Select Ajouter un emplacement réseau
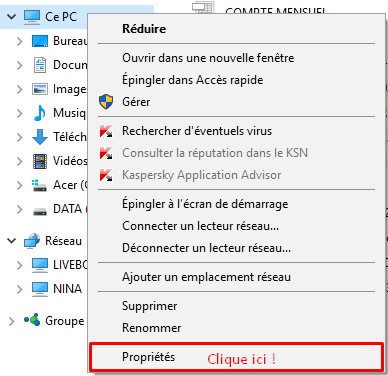The width and height of the screenshot is (388, 376). point(206,277)
